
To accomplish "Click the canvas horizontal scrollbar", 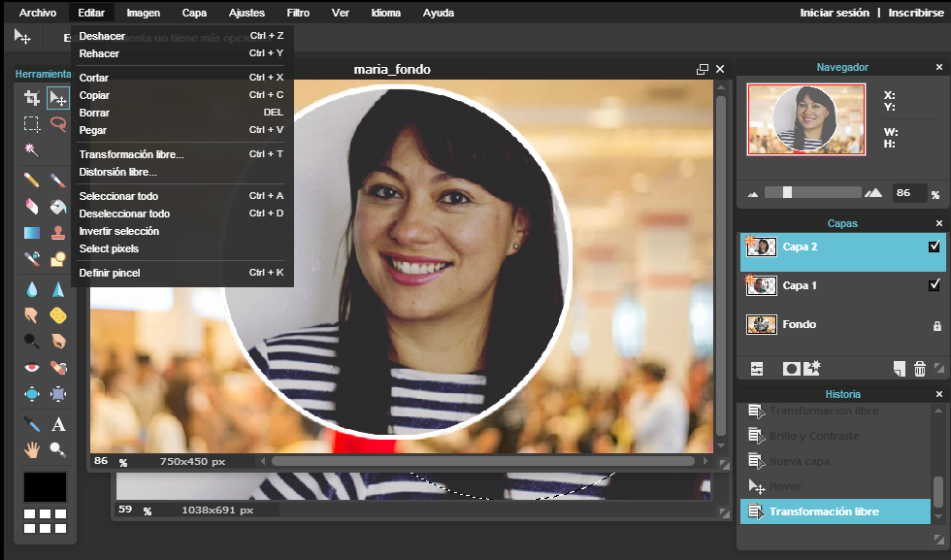I will point(483,461).
